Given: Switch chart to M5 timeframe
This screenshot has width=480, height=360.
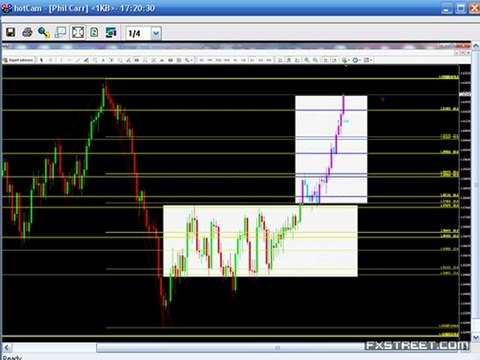Looking at the screenshot, I should click(x=210, y=60).
